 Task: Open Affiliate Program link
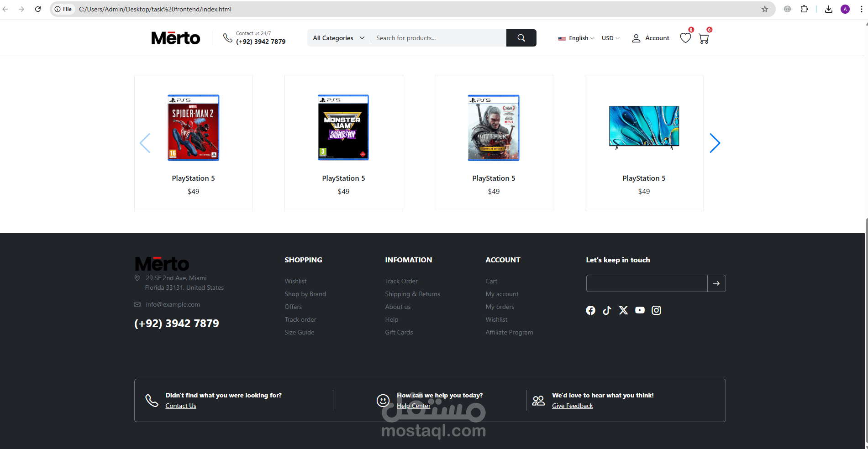(x=509, y=332)
